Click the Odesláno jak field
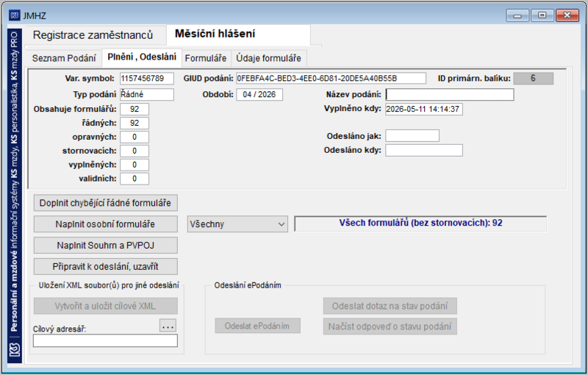This screenshot has width=588, height=375. (412, 136)
